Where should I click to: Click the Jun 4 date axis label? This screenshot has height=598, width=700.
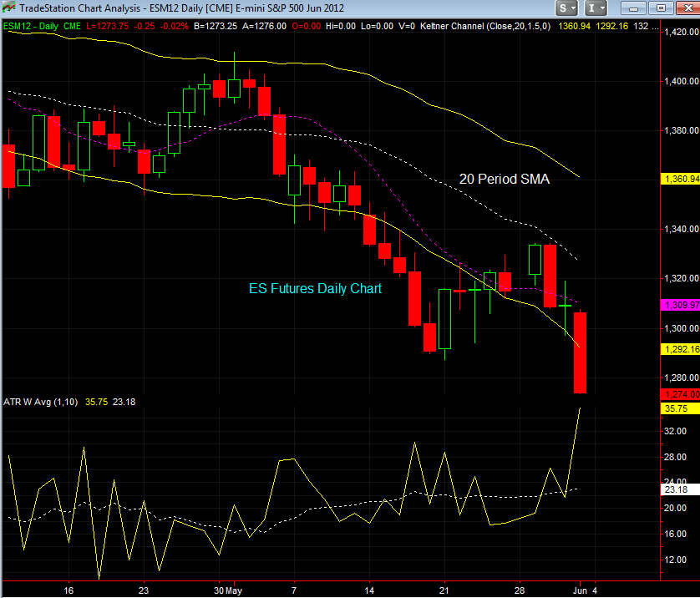tap(585, 590)
